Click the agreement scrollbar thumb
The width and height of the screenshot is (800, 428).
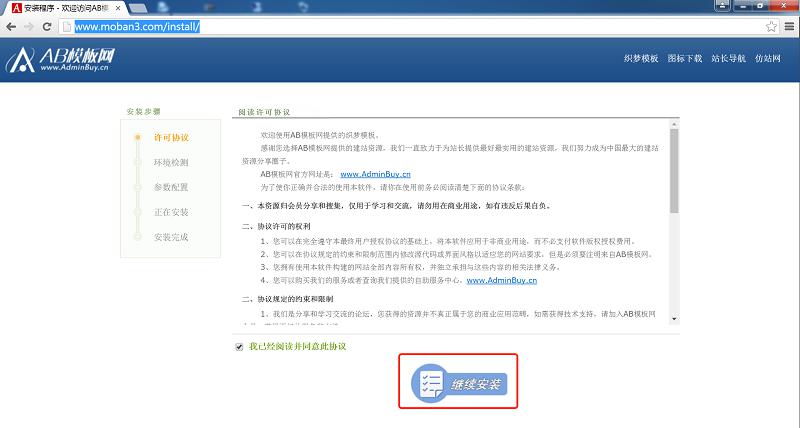coord(674,171)
